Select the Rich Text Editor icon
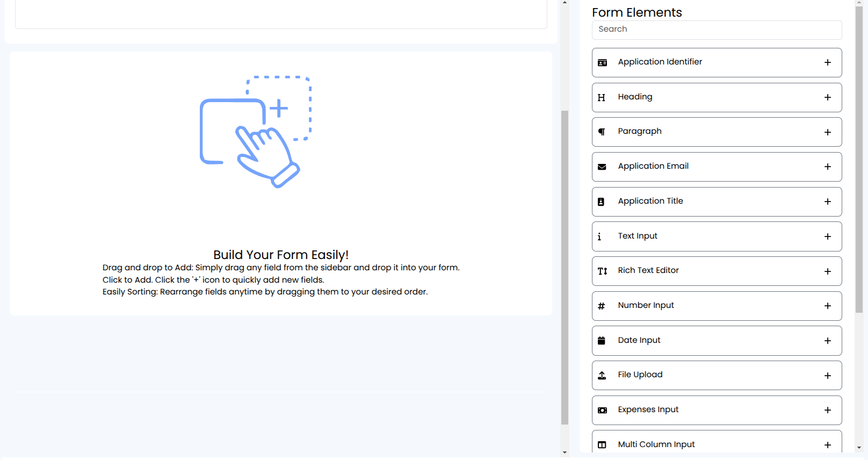This screenshot has height=460, width=868. pos(602,271)
